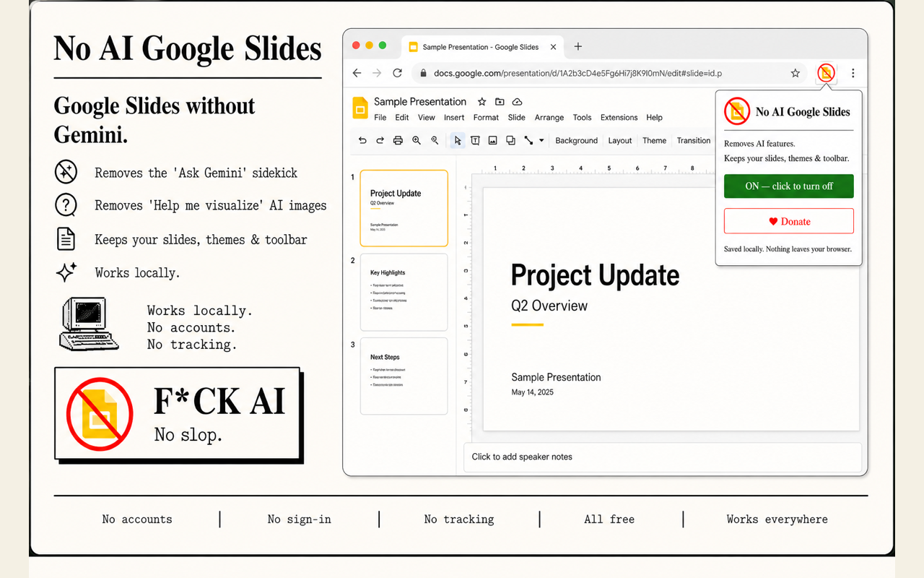Screen dimensions: 924x578
Task: Open the Help menu
Action: pyautogui.click(x=655, y=117)
